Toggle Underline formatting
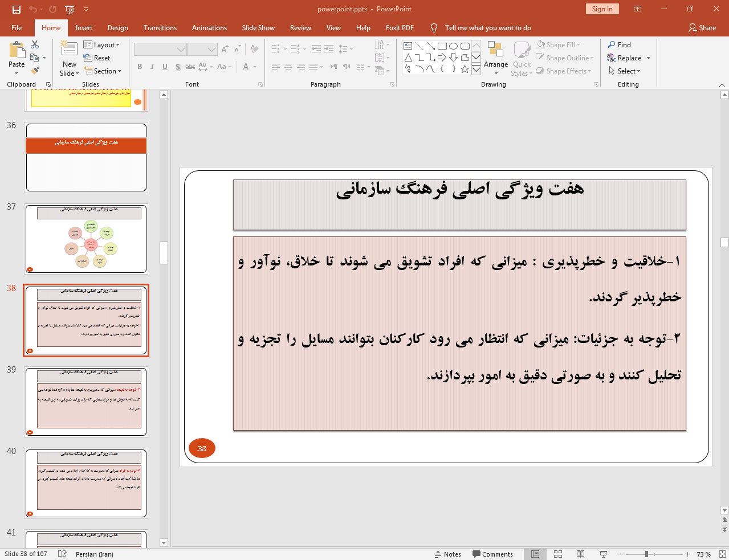 click(x=165, y=67)
